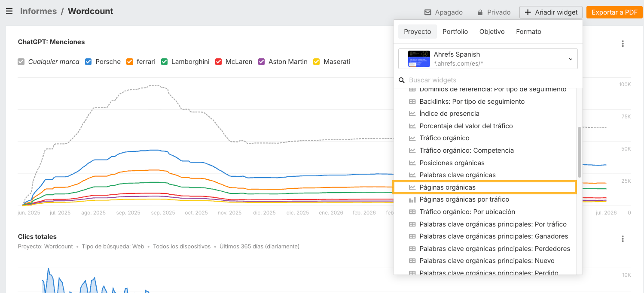Screen dimensions: 644x293
Task: Select the Páginas orgánicas widget
Action: (484, 187)
